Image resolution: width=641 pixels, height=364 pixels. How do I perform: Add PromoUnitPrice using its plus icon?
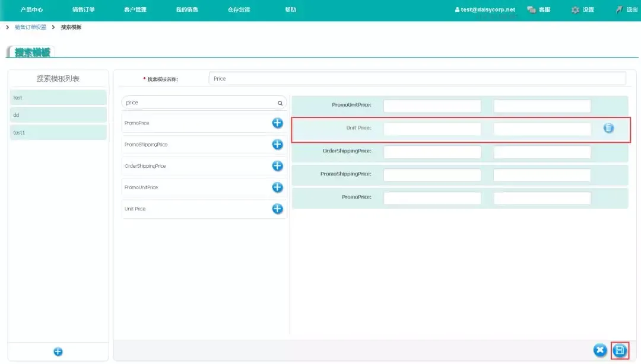[277, 187]
